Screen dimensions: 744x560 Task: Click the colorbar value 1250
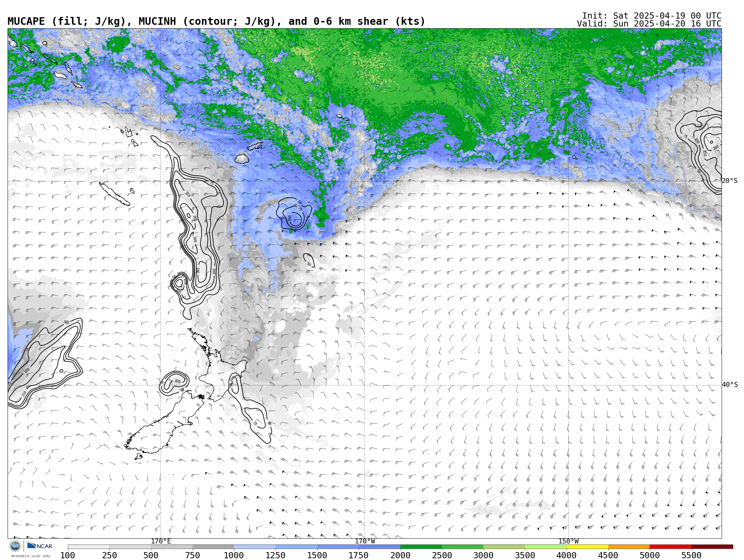click(276, 556)
